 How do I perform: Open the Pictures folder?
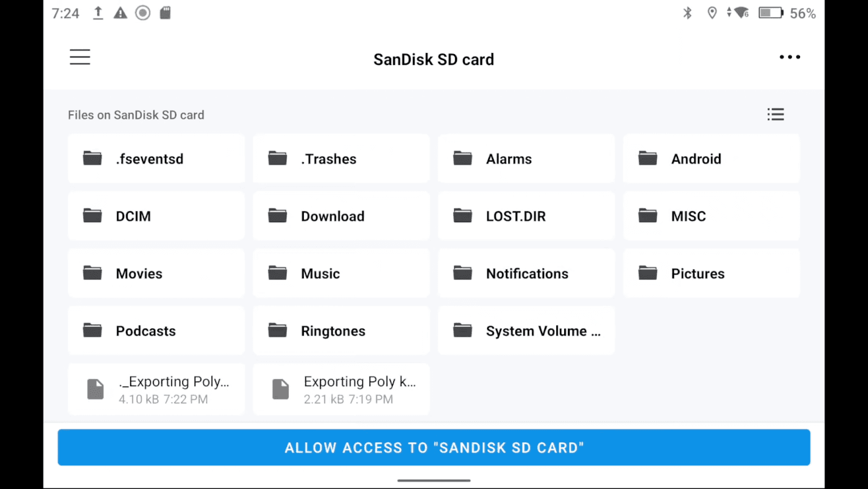[711, 273]
